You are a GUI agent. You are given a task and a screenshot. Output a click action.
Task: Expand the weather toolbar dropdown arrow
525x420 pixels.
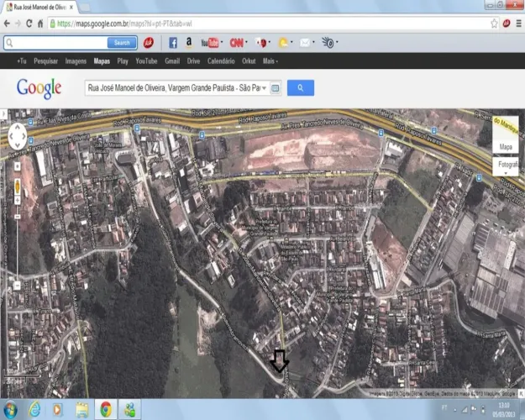(291, 42)
